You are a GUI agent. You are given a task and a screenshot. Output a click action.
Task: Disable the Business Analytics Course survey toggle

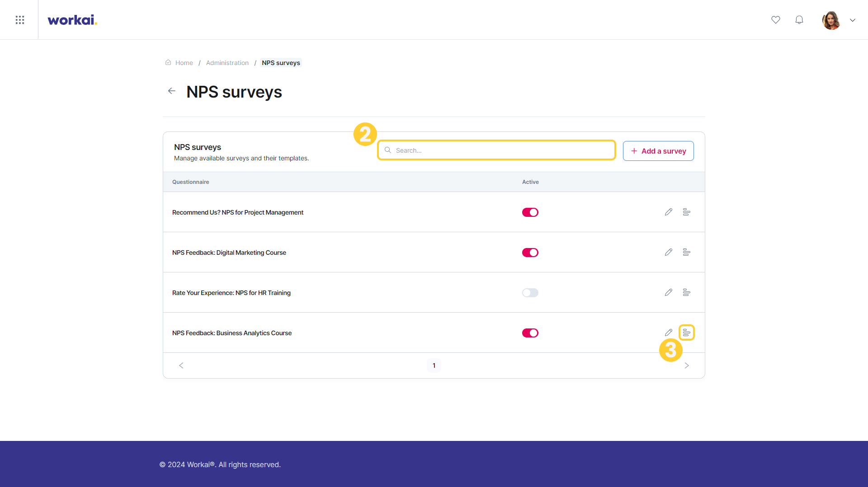530,333
